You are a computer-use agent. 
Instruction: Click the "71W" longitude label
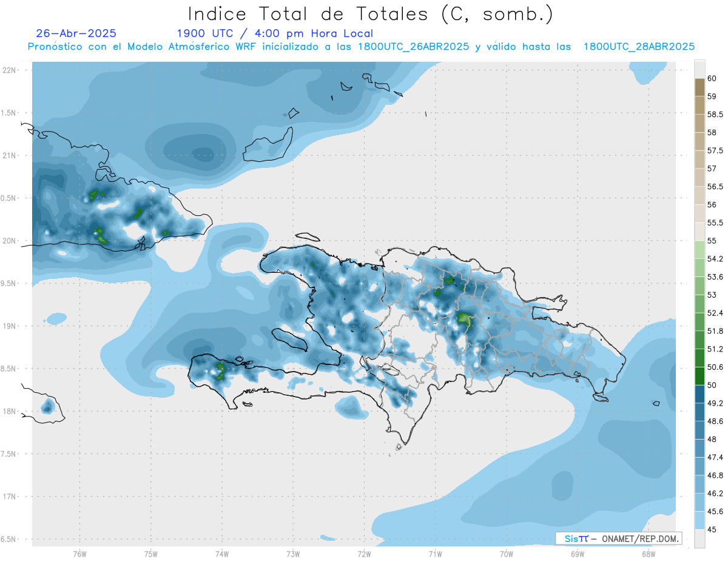pyautogui.click(x=435, y=554)
